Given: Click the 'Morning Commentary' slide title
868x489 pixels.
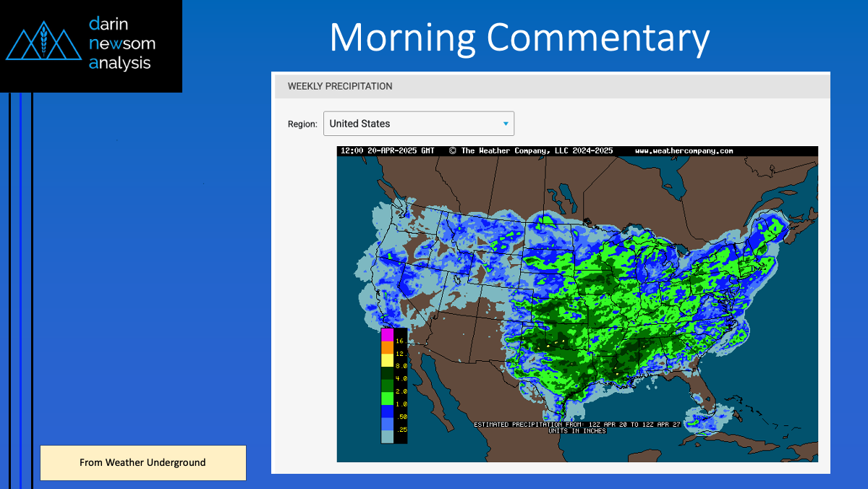Looking at the screenshot, I should [x=519, y=37].
